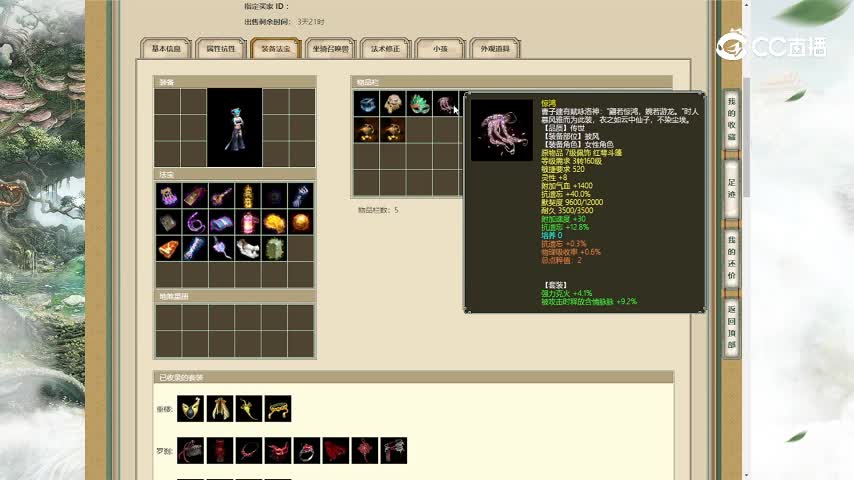
Task: Click the red necklace in 罗刹 row
Action: [249, 451]
